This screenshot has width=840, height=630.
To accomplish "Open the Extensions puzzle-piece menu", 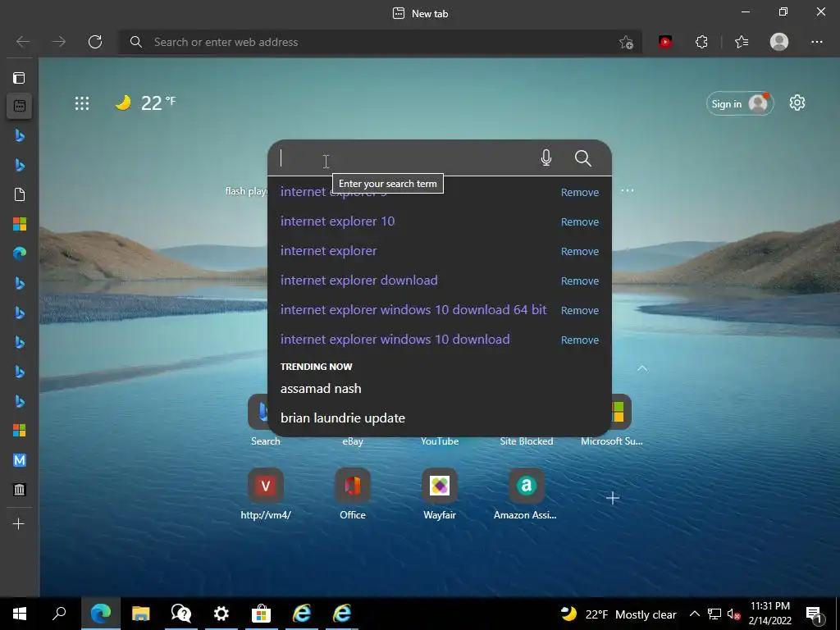I will [x=701, y=42].
